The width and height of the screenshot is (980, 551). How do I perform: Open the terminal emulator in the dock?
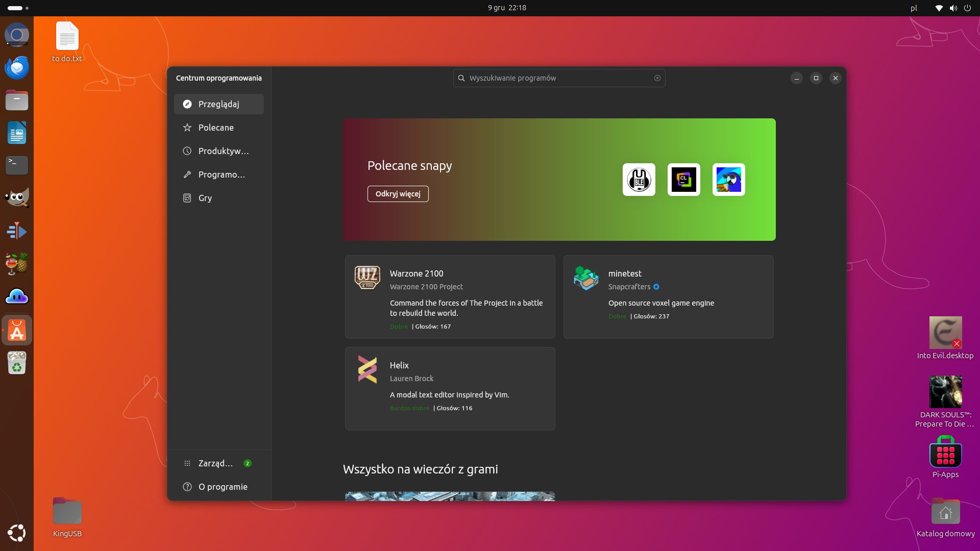point(17,165)
